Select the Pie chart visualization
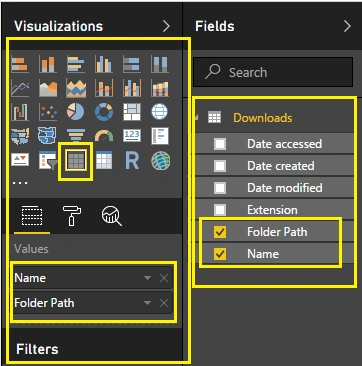 [75, 112]
